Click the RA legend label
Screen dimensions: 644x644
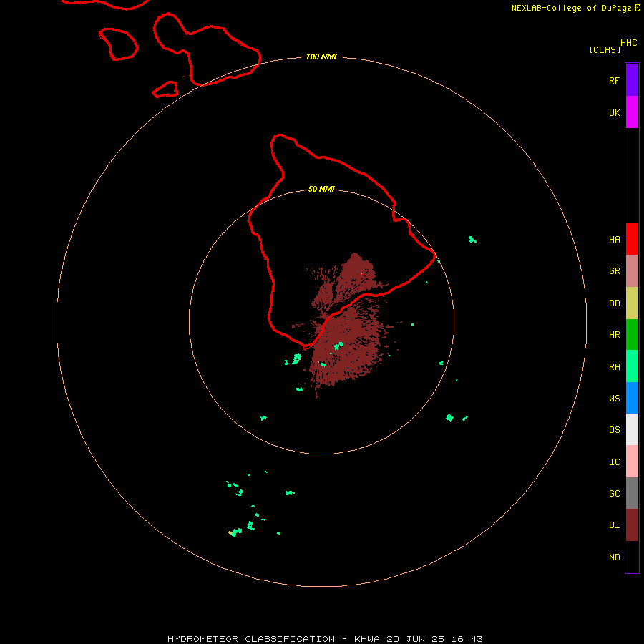coord(614,367)
